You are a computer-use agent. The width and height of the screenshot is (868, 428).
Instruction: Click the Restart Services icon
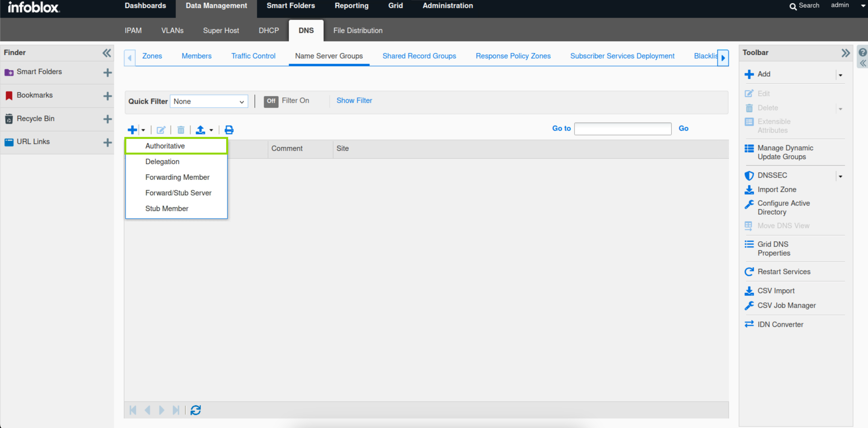(749, 271)
